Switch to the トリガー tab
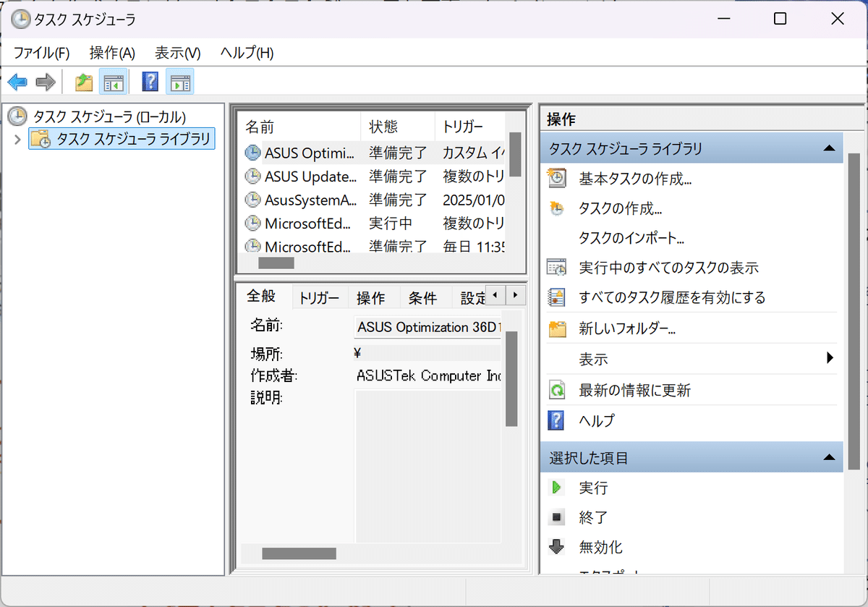 (320, 297)
